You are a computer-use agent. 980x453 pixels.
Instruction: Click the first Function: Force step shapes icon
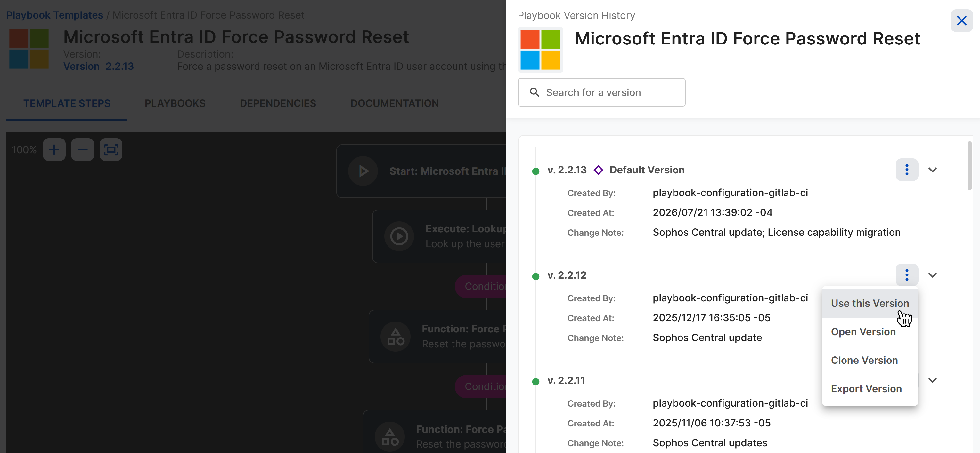pos(395,337)
